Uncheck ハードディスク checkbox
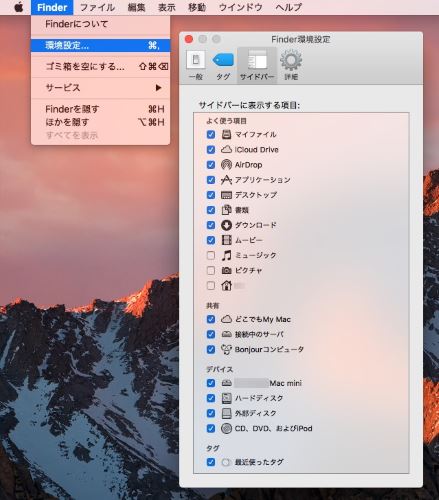 (211, 398)
